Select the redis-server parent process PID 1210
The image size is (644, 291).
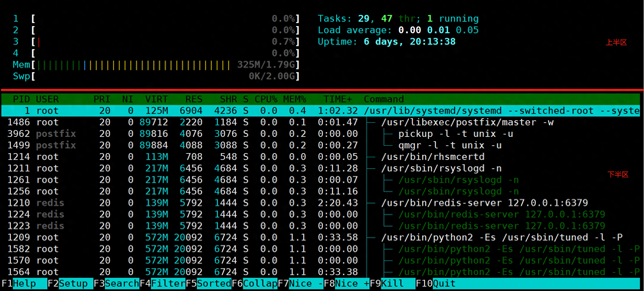(320, 203)
